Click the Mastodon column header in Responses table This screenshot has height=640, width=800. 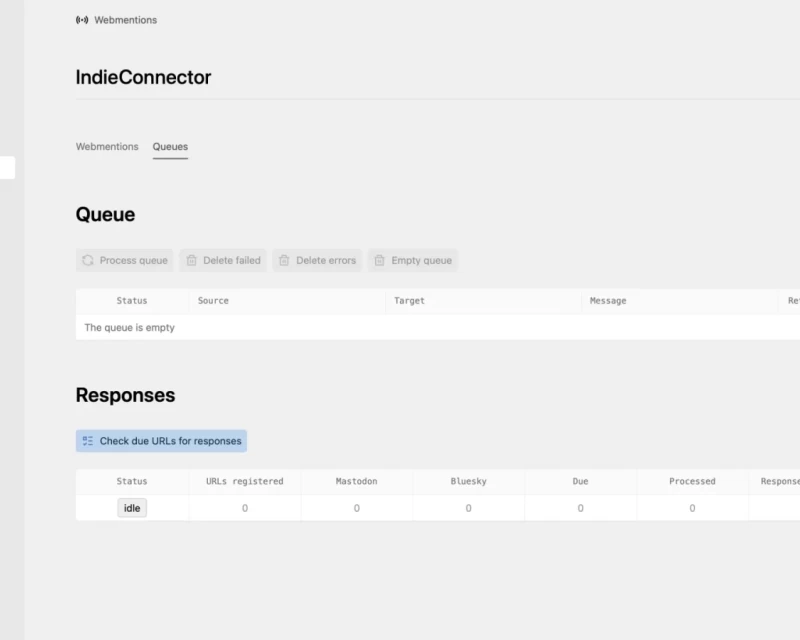[359, 481]
